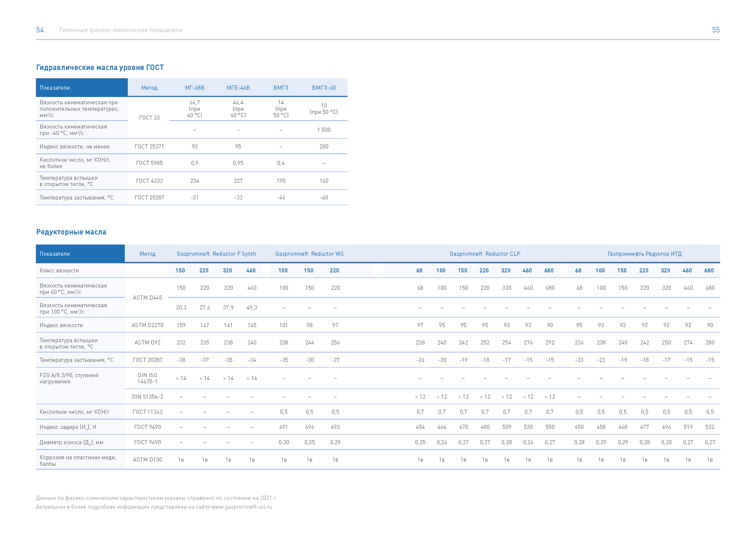Click the pour point value '-26'
756x535 pixels.
point(420,360)
